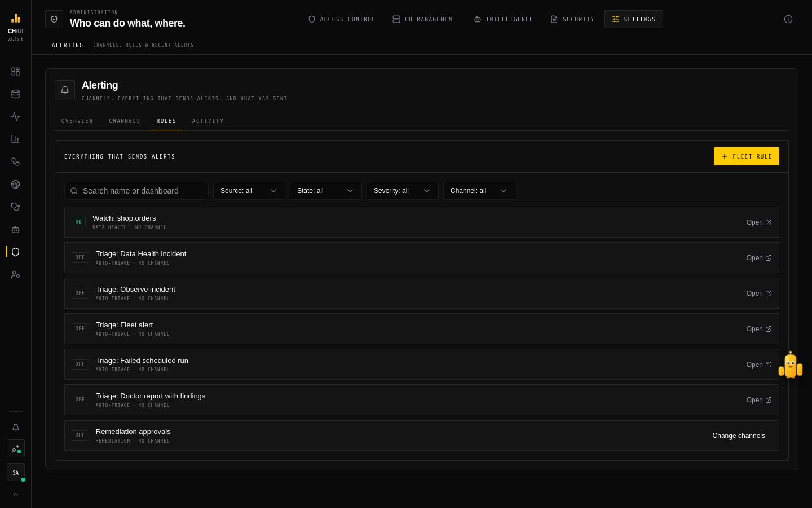Screen dimensions: 812x508
Task: Open the stethoscope doctor sidebar icon
Action: point(15,207)
